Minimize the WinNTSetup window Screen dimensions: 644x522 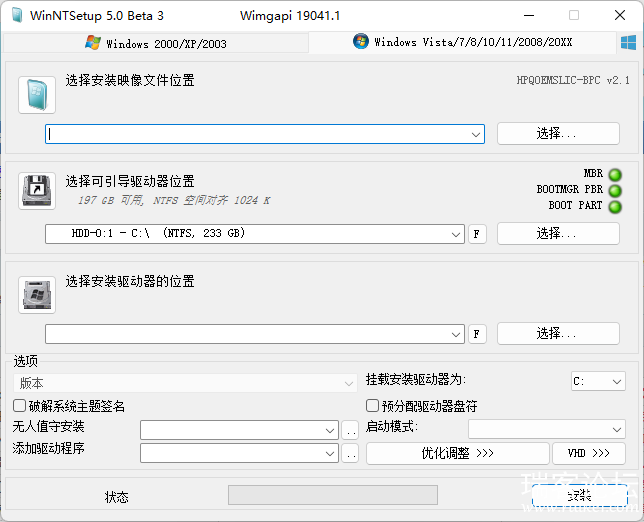529,16
